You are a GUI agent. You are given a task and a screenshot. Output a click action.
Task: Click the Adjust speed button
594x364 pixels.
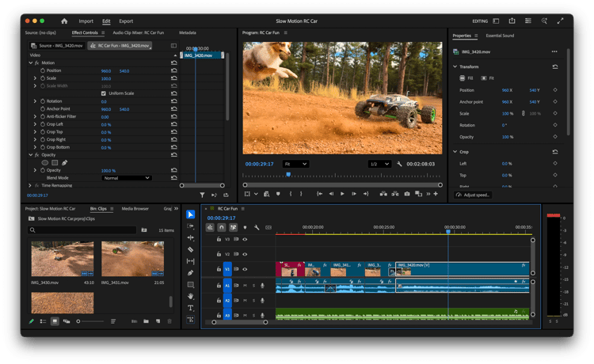click(473, 195)
